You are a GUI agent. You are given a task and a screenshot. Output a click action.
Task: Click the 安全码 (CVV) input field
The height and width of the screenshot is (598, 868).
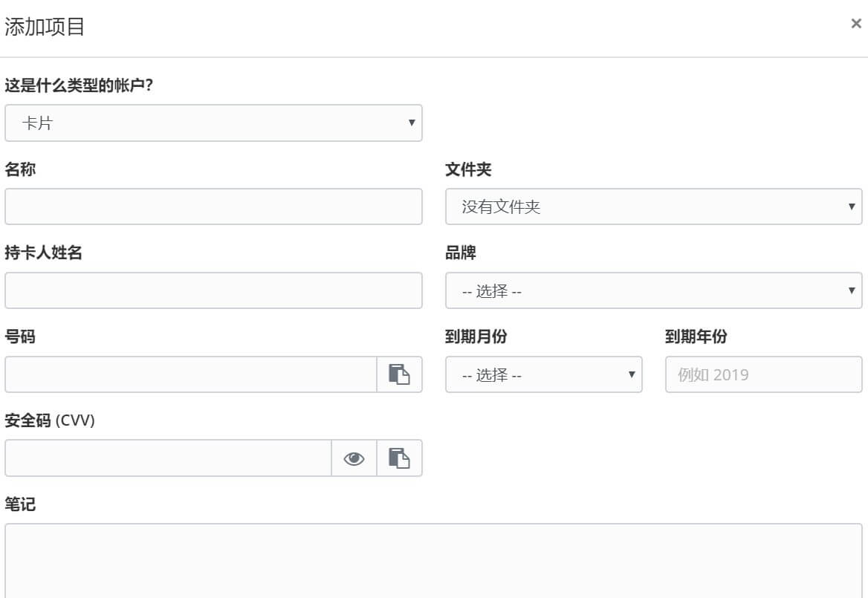tap(168, 458)
